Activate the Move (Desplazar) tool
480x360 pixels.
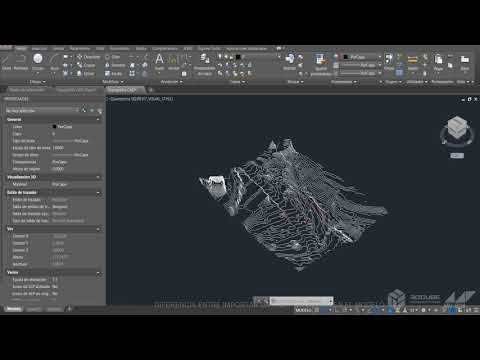coord(89,57)
